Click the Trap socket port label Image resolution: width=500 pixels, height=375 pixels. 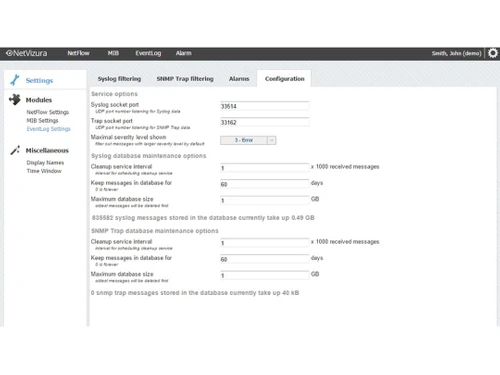(x=112, y=121)
